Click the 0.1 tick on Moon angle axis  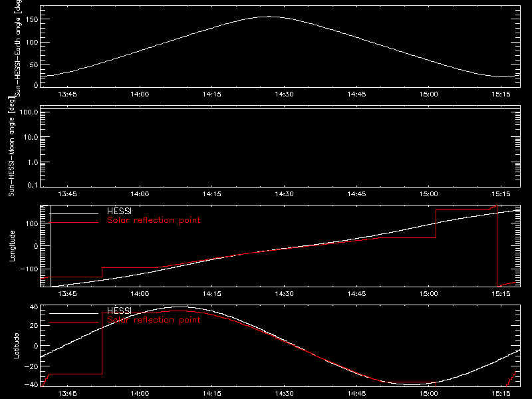coord(33,185)
